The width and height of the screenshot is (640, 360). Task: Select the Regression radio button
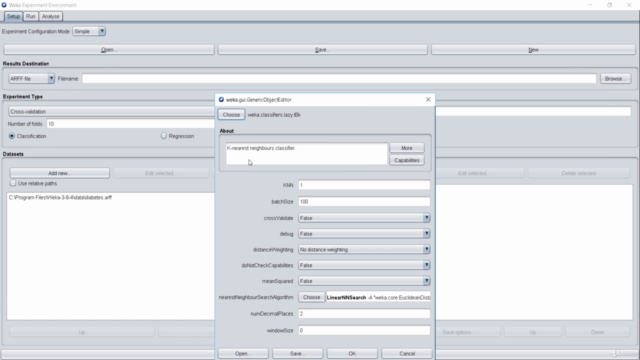(164, 136)
